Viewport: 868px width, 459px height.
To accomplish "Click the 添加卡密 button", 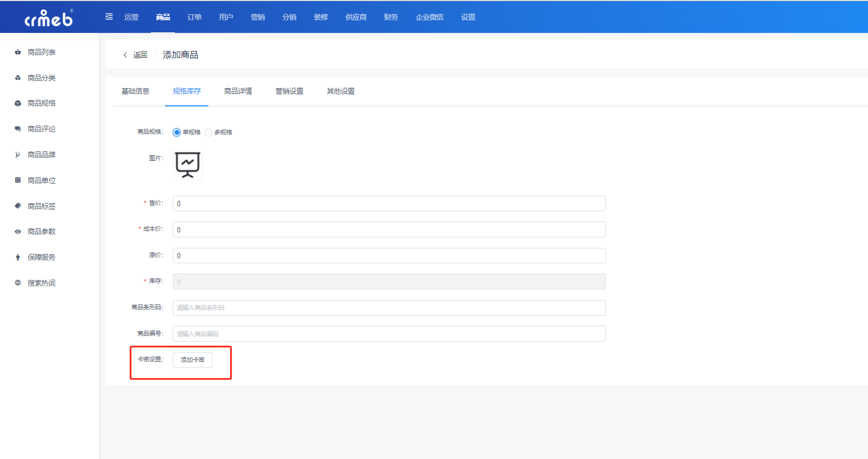I will click(x=193, y=360).
